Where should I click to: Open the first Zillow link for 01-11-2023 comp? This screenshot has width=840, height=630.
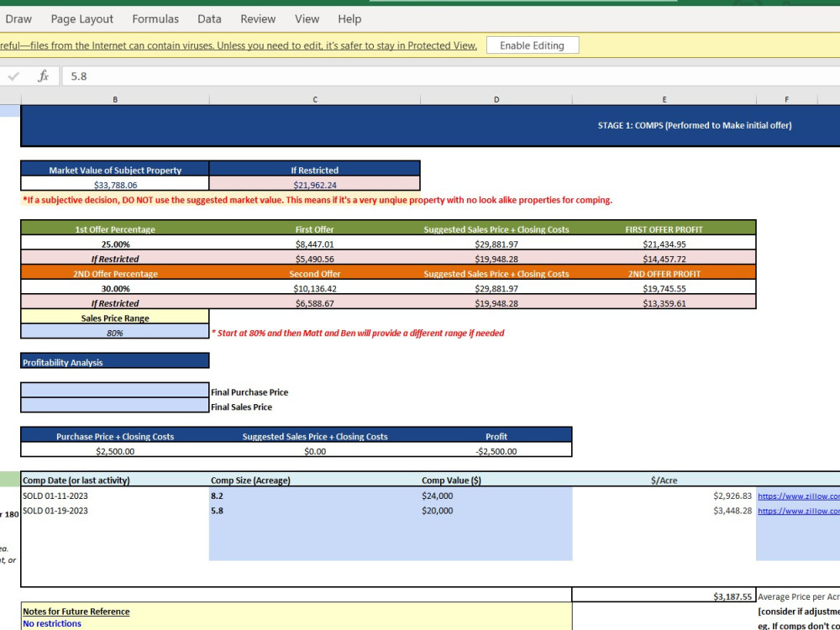798,496
